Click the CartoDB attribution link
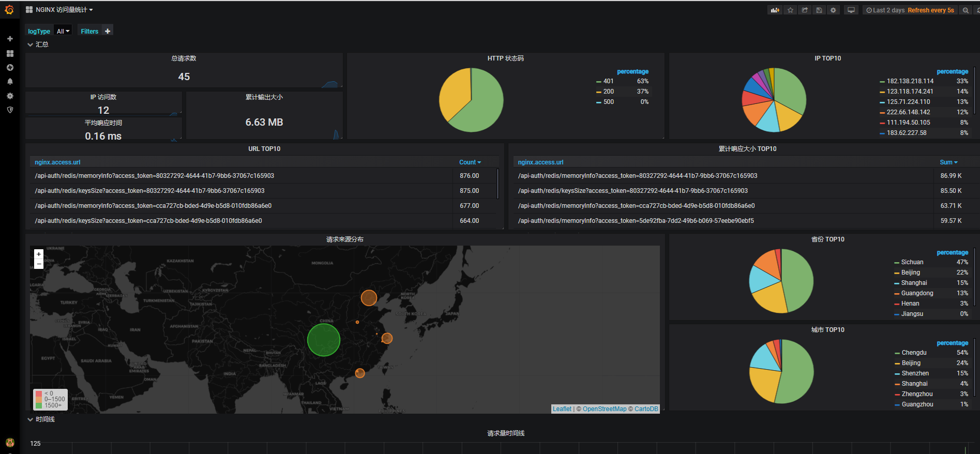Screen dimensions: 980x454 (646, 409)
